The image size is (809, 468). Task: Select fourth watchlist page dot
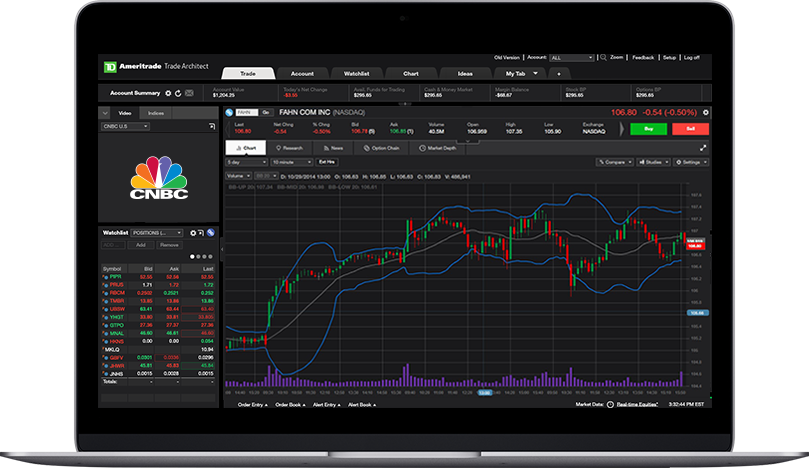point(210,256)
